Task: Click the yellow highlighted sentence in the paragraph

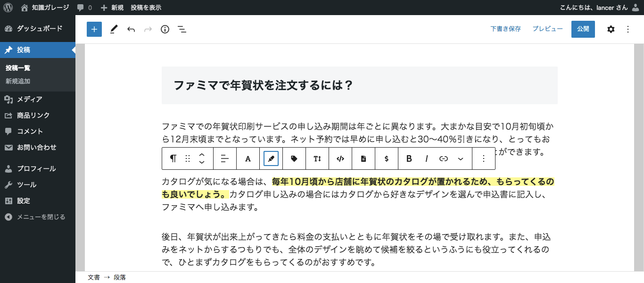Action: pos(358,188)
